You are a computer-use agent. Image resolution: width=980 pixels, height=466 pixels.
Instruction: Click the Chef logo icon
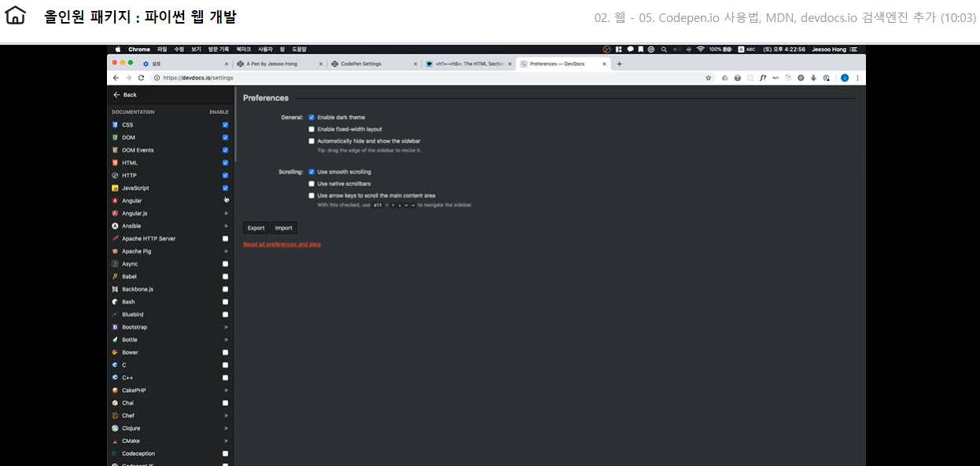(115, 416)
